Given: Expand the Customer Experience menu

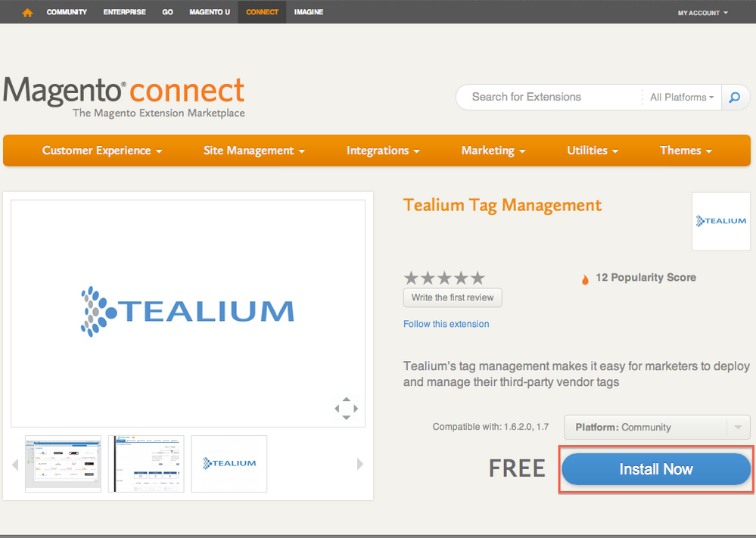Looking at the screenshot, I should coord(102,151).
